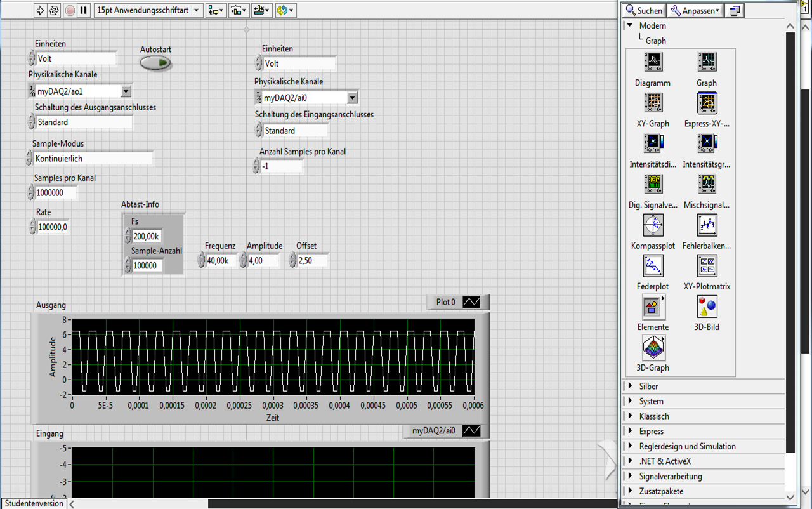812x509 pixels.
Task: Select the XY-Graph palette icon
Action: pyautogui.click(x=653, y=103)
